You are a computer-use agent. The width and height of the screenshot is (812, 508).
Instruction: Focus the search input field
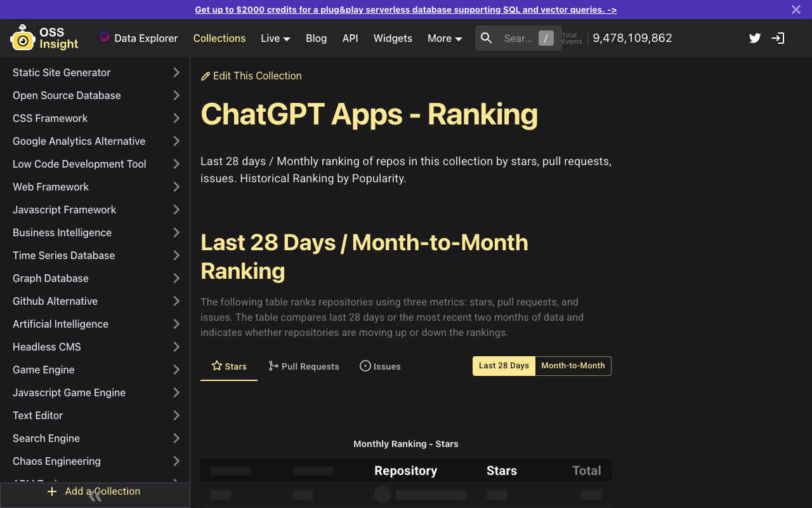(518, 38)
